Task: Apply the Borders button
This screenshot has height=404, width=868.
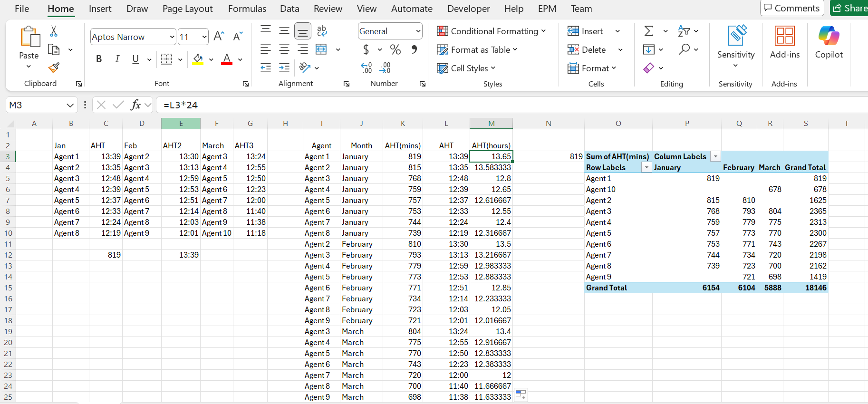Action: click(x=167, y=59)
